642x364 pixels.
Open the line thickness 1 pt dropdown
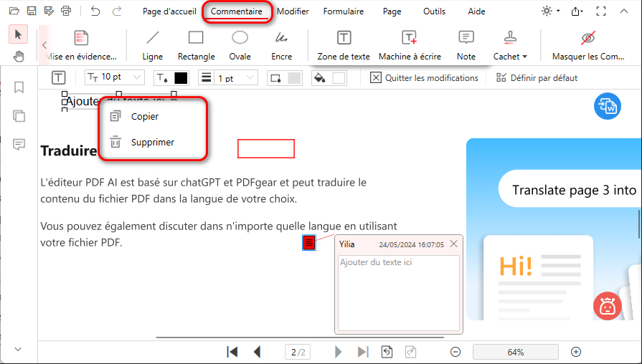(228, 77)
